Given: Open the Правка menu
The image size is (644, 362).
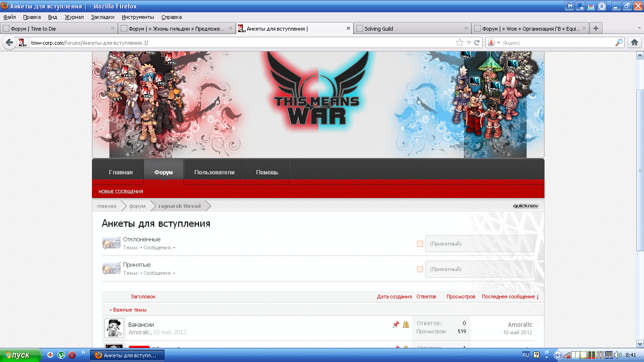Looking at the screenshot, I should coord(32,17).
